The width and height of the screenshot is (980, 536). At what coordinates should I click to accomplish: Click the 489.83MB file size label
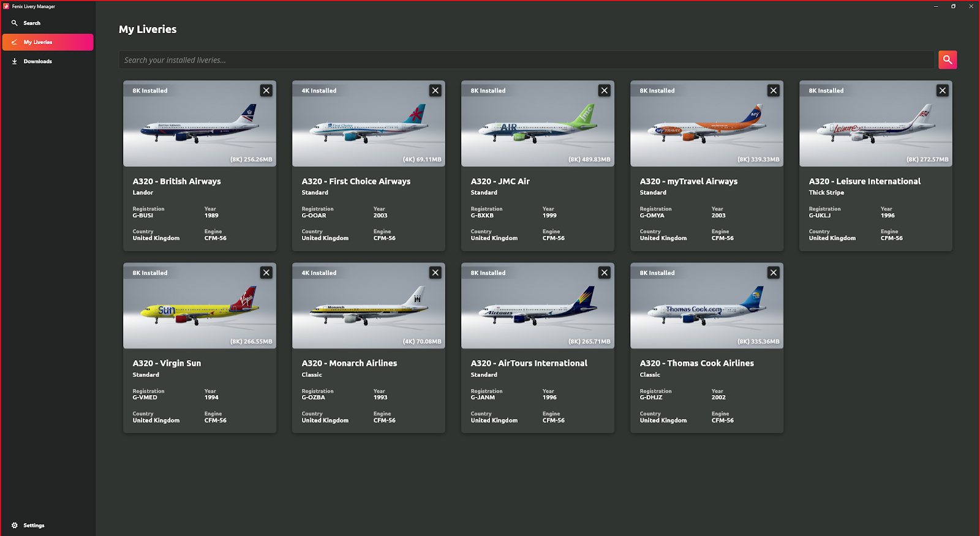click(x=589, y=159)
